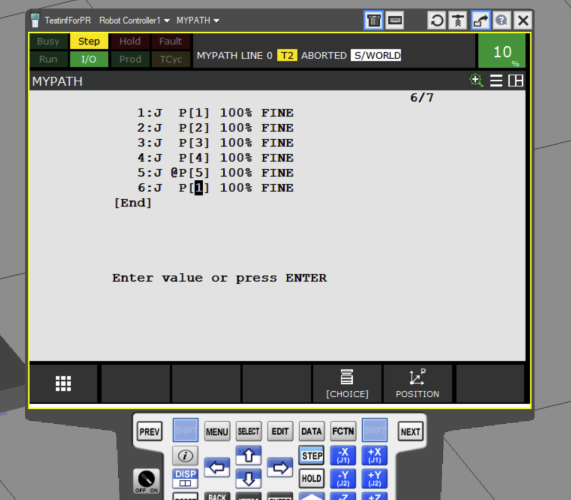Click the POSITION softkey
The image size is (571, 500).
point(417,383)
